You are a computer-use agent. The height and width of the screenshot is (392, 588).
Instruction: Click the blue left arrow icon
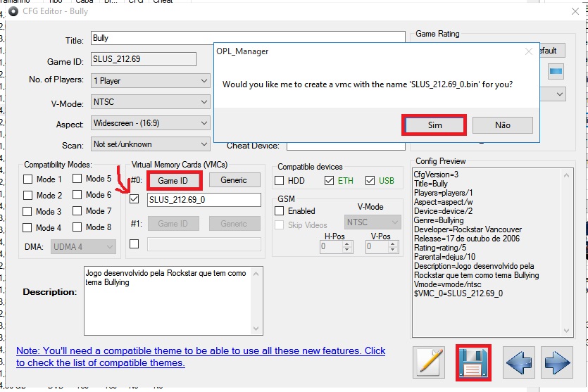point(518,362)
